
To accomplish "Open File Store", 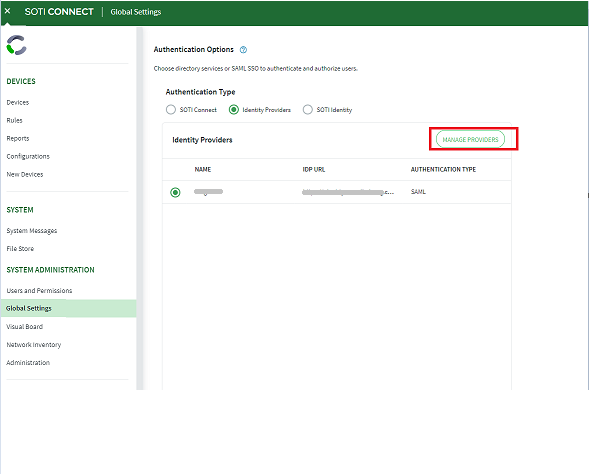I will click(x=20, y=249).
